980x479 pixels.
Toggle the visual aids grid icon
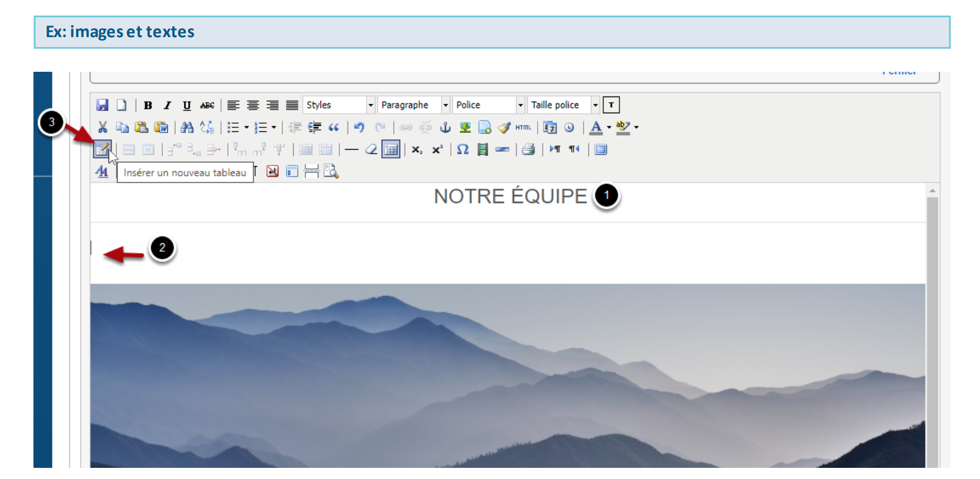pos(391,150)
